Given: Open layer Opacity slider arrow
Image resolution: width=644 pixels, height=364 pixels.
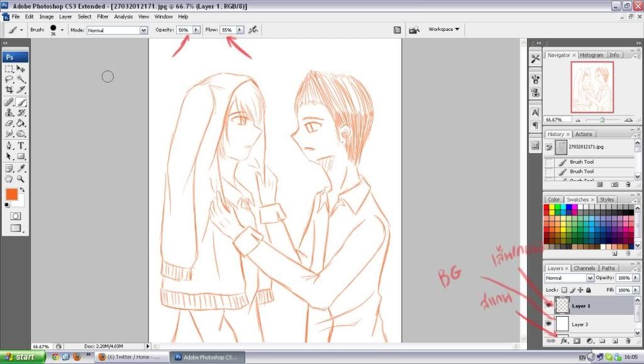Looking at the screenshot, I should tap(636, 278).
